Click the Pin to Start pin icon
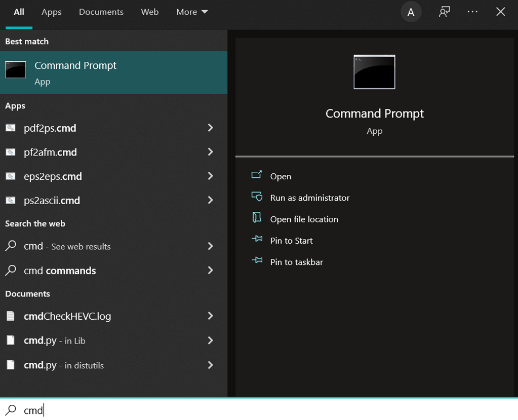The width and height of the screenshot is (518, 420). tap(257, 239)
